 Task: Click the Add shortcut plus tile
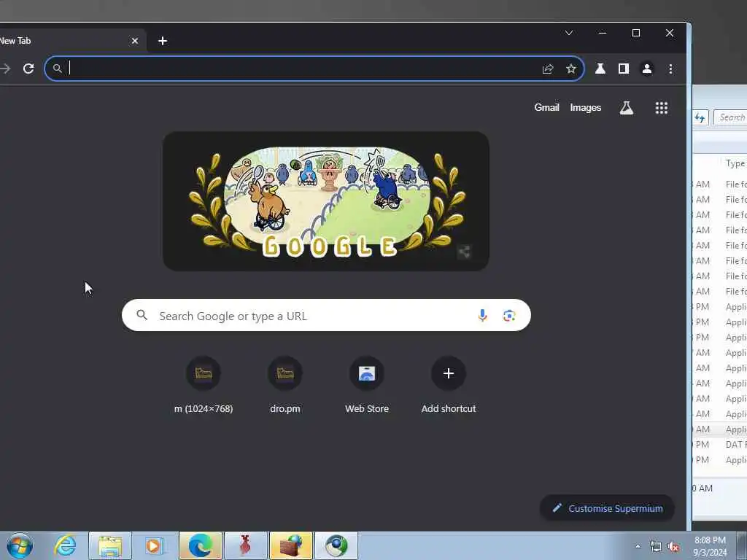coord(449,385)
